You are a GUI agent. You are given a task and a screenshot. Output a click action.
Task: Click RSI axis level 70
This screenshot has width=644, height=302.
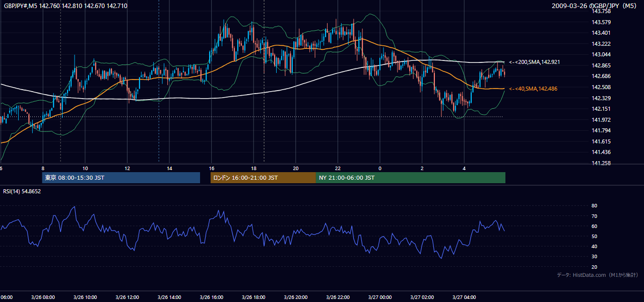click(x=595, y=216)
